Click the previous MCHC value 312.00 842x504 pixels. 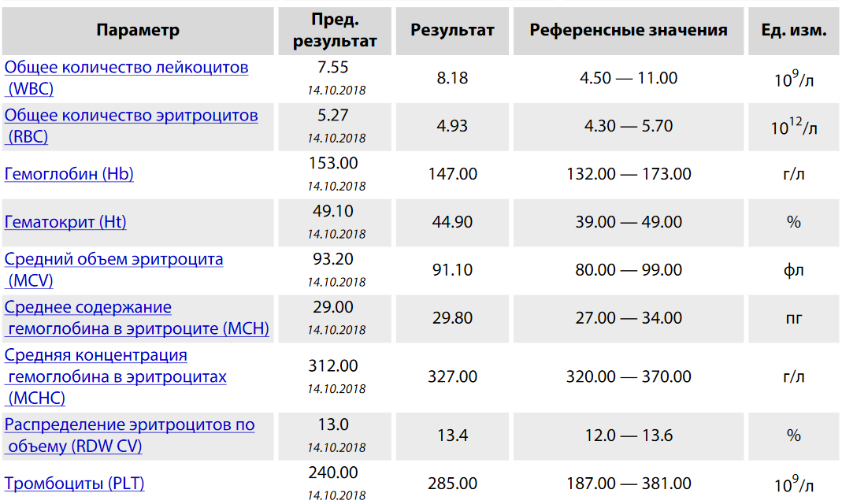click(334, 366)
